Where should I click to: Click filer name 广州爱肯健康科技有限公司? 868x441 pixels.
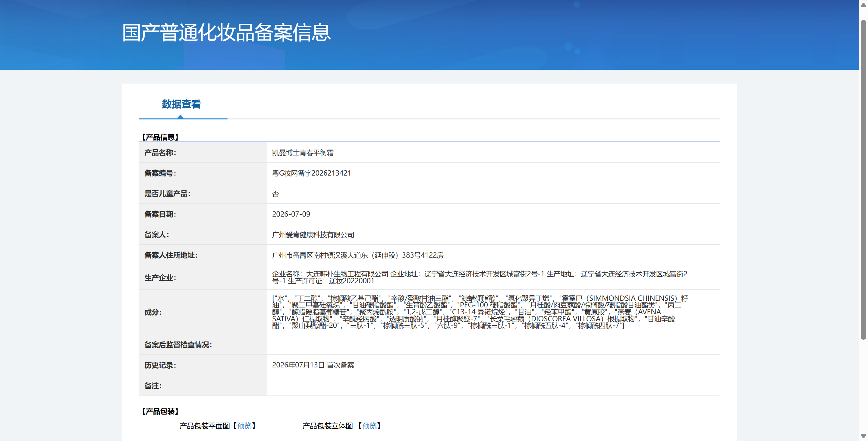[313, 235]
